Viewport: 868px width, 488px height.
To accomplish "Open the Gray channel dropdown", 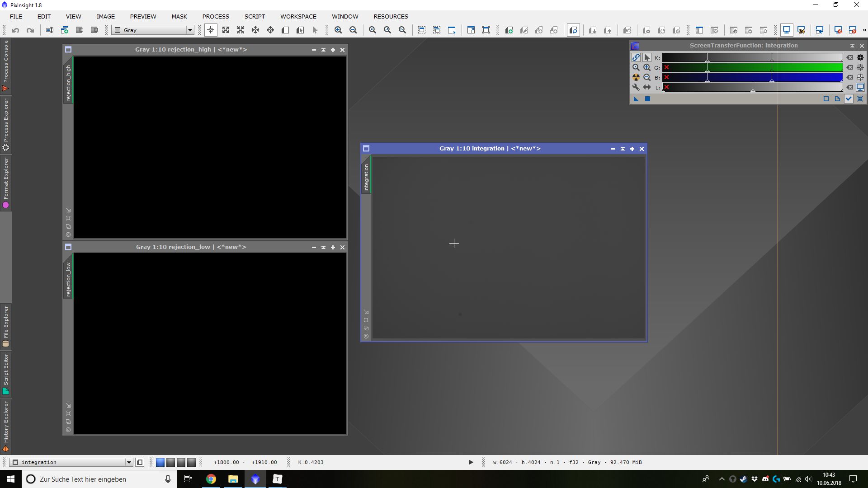I will (153, 30).
